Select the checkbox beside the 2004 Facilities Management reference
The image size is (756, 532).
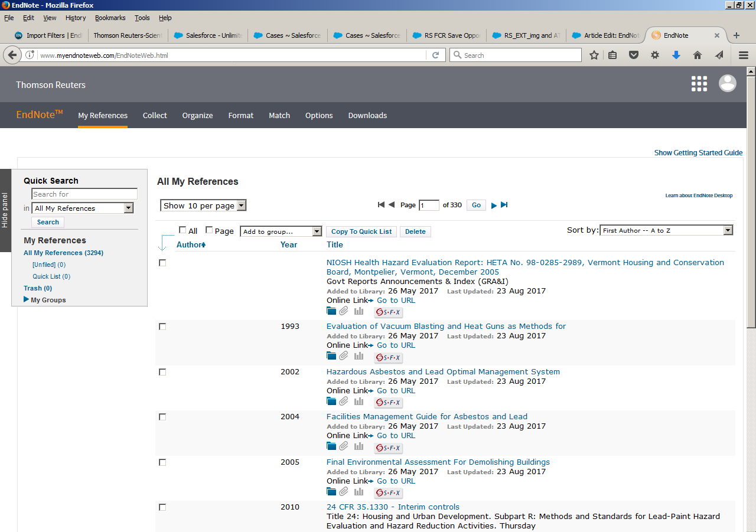click(162, 417)
